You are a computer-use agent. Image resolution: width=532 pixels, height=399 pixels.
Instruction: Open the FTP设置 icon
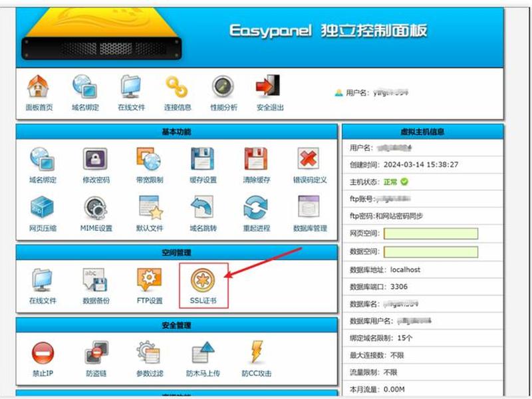149,280
